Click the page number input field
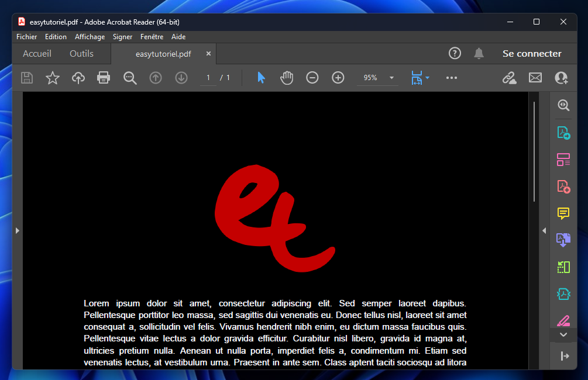Image resolution: width=588 pixels, height=380 pixels. 208,78
